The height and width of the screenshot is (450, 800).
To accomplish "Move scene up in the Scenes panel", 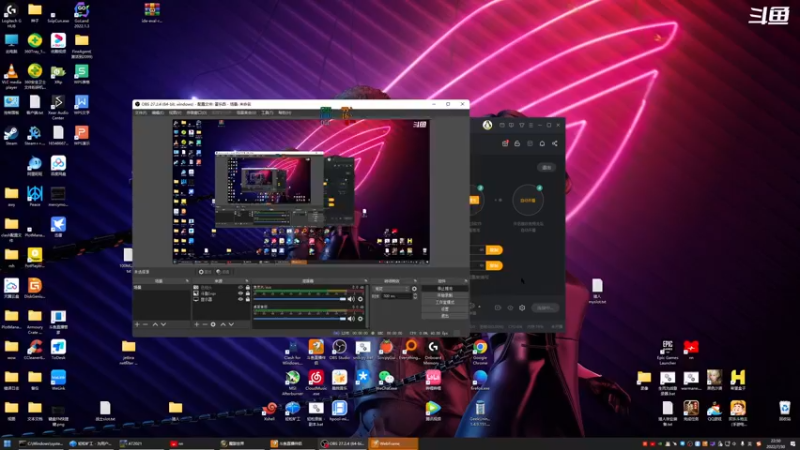I will click(155, 324).
